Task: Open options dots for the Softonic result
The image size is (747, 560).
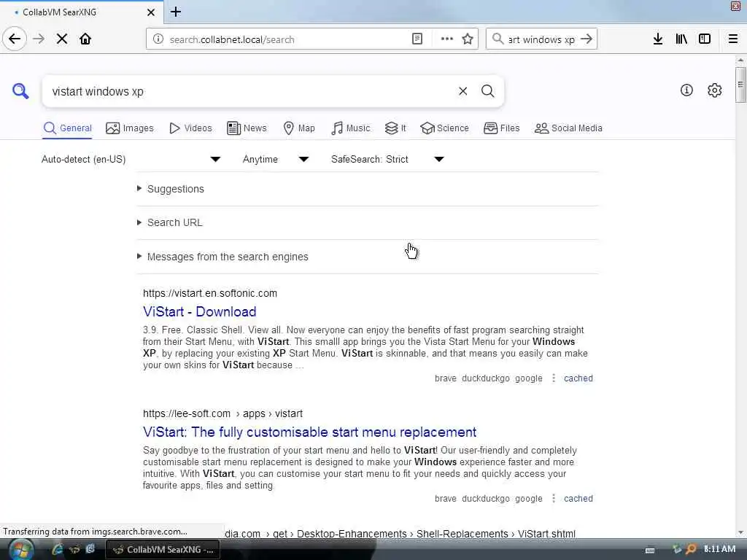Action: (x=553, y=378)
